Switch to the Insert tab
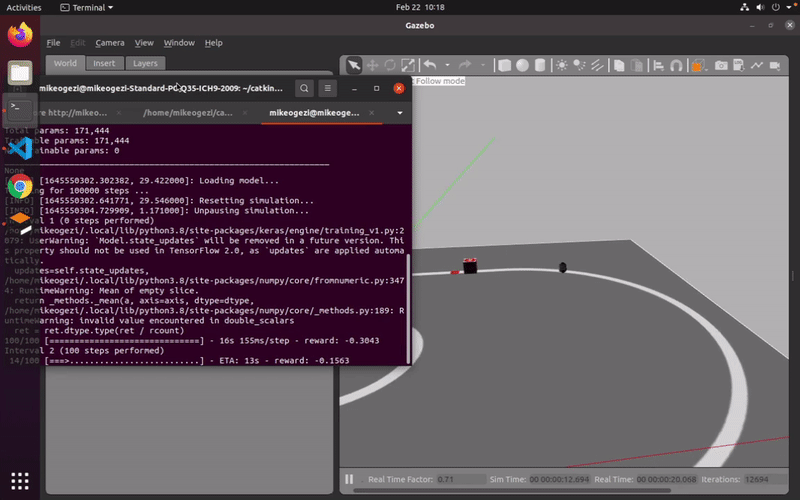 [104, 63]
